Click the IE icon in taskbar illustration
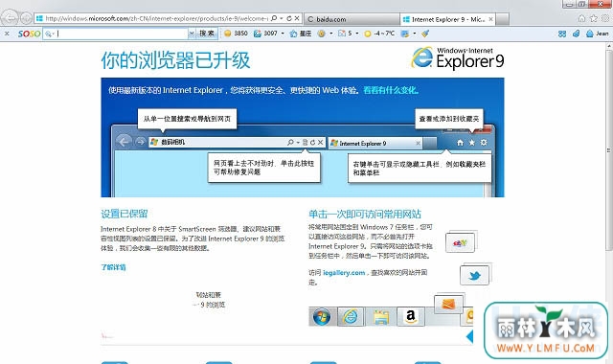Viewport: 613px width, 364px height. 351,316
